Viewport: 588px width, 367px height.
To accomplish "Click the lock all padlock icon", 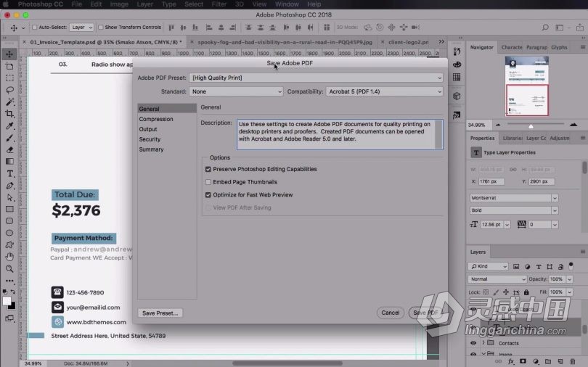I will pyautogui.click(x=526, y=292).
